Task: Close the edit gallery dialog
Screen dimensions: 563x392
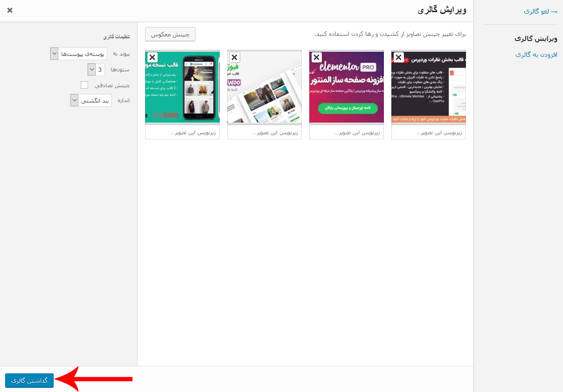Action: click(10, 10)
